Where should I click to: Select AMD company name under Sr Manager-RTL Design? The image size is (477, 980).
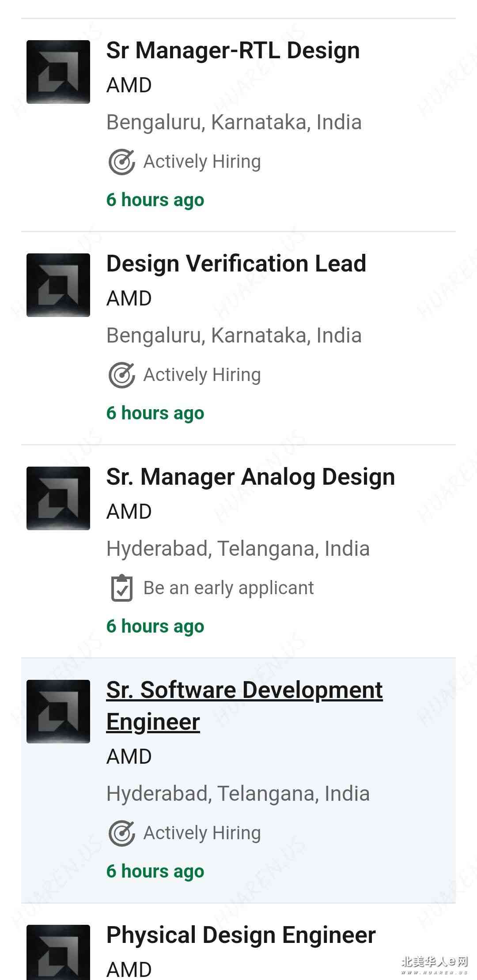pyautogui.click(x=129, y=85)
